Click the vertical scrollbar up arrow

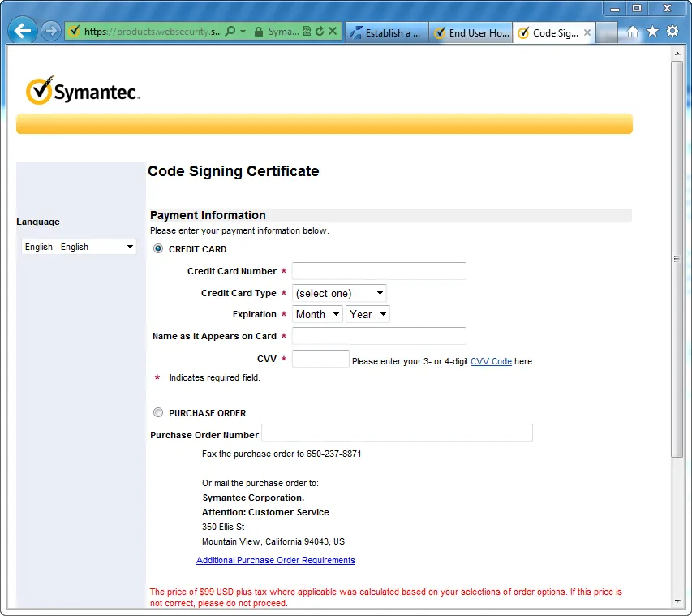677,54
